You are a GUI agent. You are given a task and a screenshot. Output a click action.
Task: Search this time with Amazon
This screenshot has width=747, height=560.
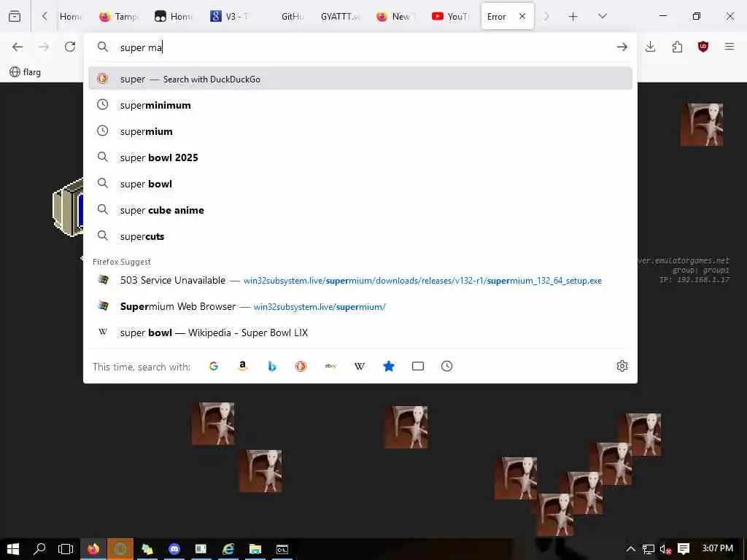[242, 366]
